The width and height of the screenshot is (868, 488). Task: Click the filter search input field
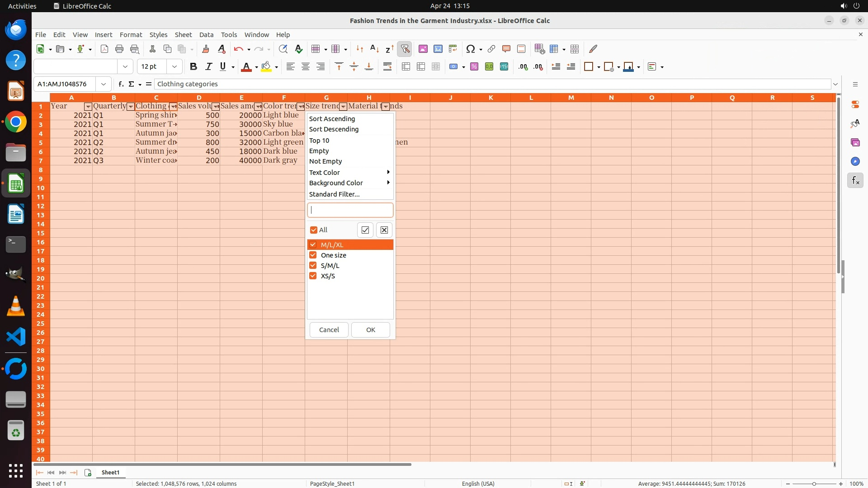click(x=350, y=210)
